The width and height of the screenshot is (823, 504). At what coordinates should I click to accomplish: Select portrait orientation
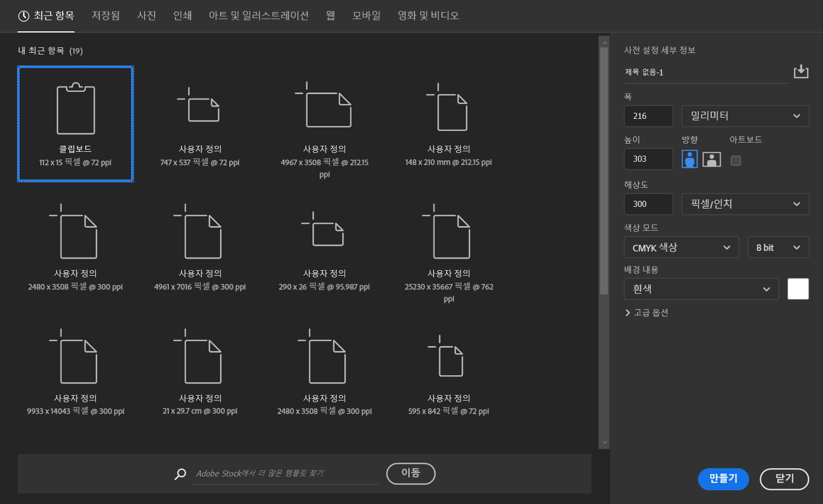(x=689, y=159)
